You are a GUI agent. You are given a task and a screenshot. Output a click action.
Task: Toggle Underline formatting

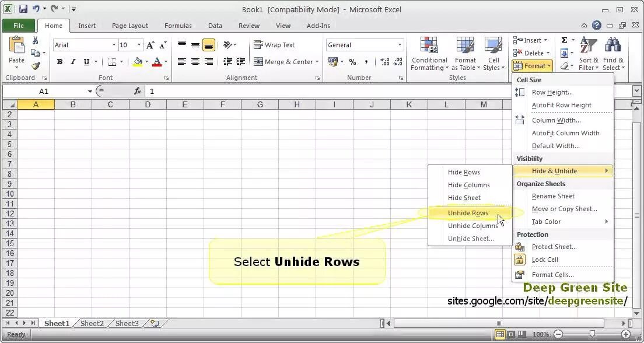tap(86, 62)
